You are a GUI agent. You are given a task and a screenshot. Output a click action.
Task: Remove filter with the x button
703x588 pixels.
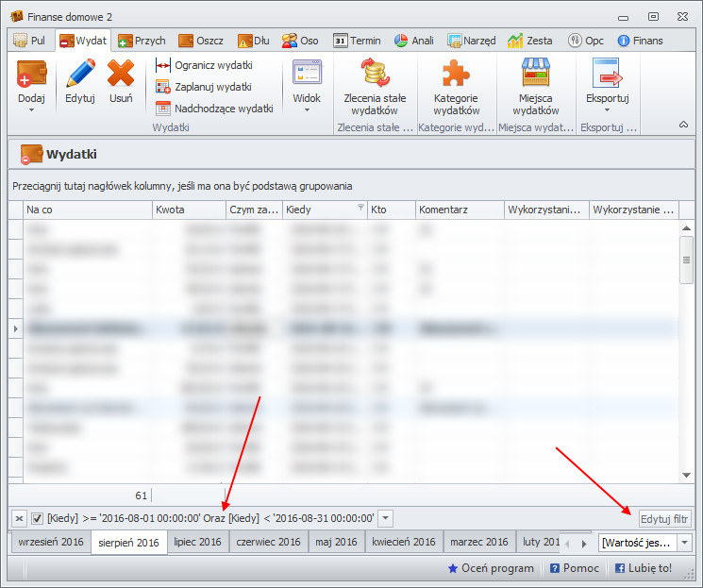coord(19,518)
